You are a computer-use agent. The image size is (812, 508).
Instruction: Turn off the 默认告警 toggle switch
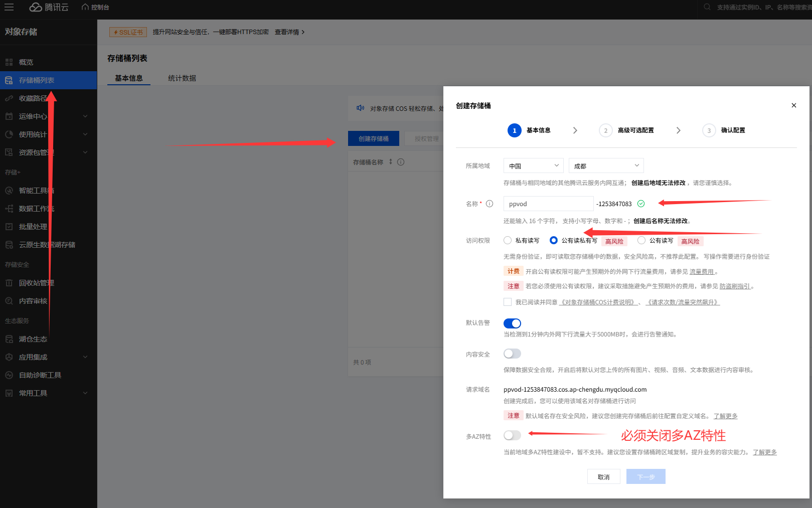512,323
